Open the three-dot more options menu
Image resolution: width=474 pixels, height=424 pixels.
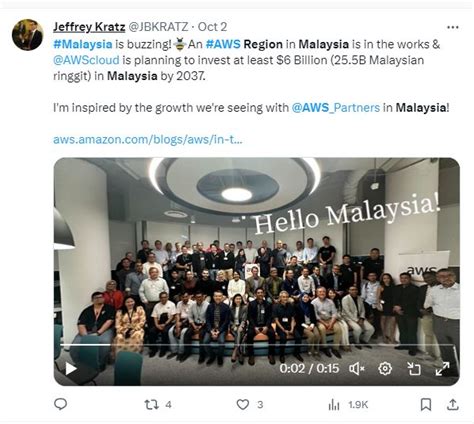(x=452, y=27)
